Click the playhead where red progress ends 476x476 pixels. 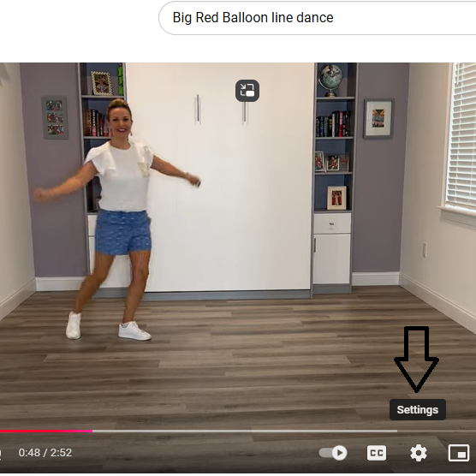coord(92,431)
